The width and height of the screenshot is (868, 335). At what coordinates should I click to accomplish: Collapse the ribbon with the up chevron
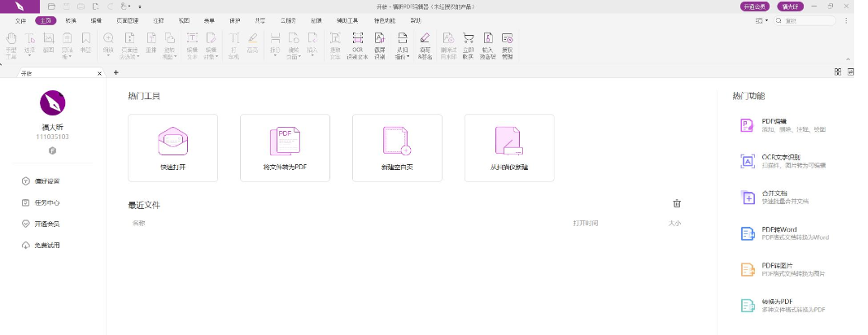(x=848, y=59)
